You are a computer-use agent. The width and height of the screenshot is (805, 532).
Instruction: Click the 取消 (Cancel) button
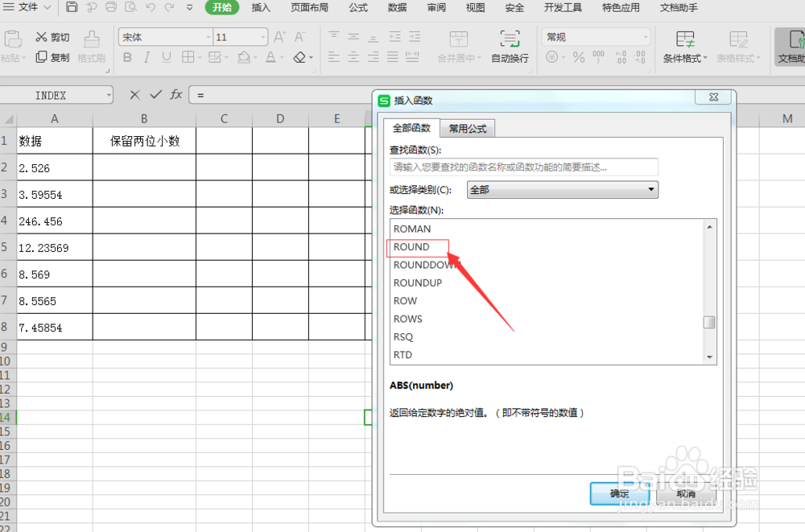click(x=685, y=493)
